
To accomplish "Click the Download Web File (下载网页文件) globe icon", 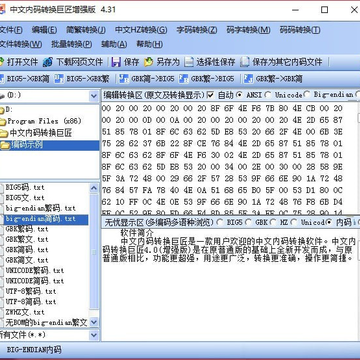I will coord(48,62).
